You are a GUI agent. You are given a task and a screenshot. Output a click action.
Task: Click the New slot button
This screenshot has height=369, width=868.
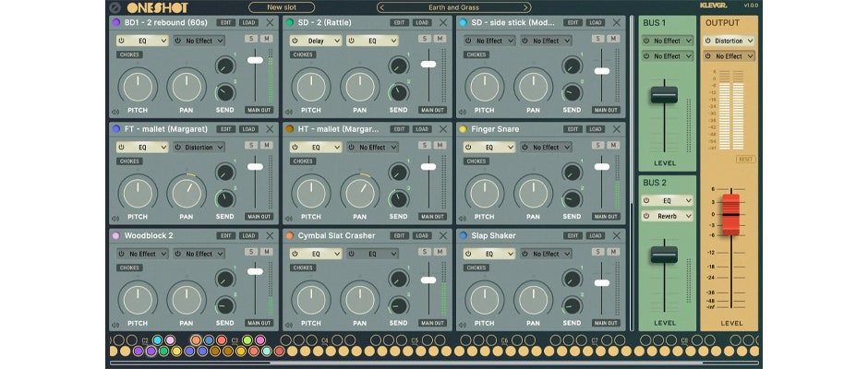pyautogui.click(x=281, y=7)
